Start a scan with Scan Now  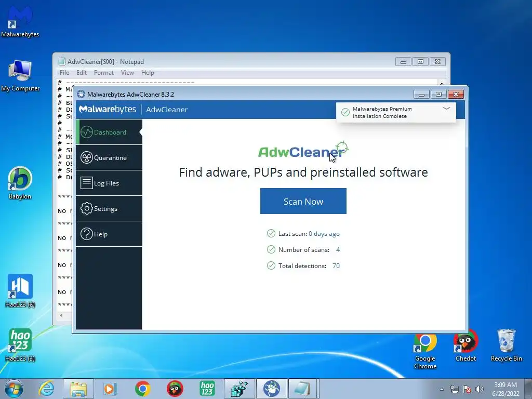coord(303,201)
